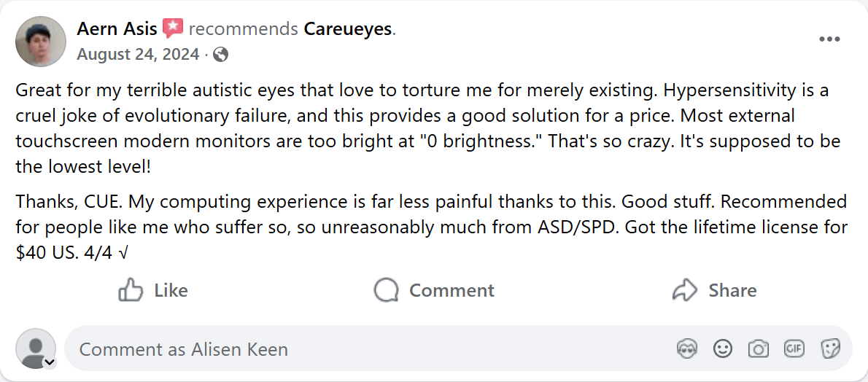868x382 pixels.
Task: Open the Aern Asis profile name link
Action: [117, 29]
